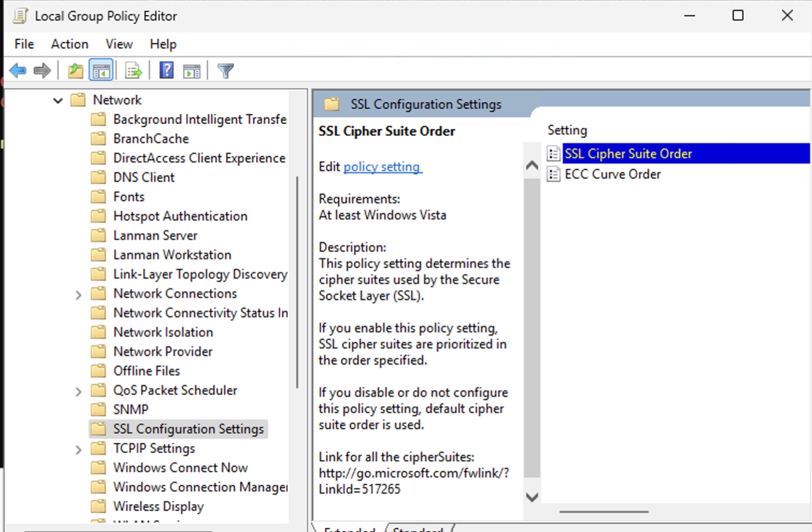
Task: Click the Setting column header
Action: point(567,130)
